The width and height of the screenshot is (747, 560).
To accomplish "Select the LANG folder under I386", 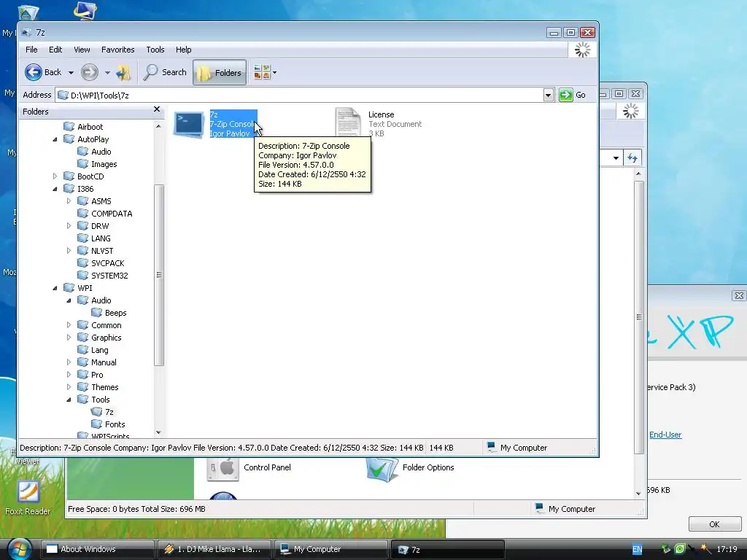I will (x=101, y=238).
